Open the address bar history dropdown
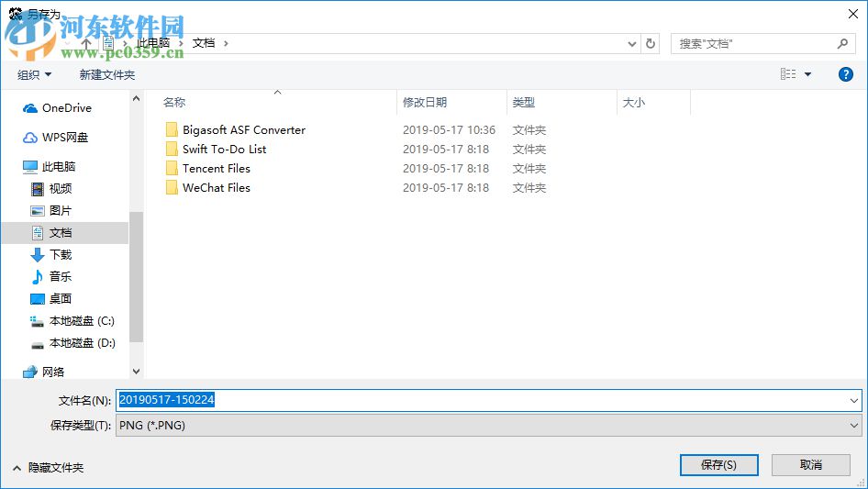 (x=631, y=44)
